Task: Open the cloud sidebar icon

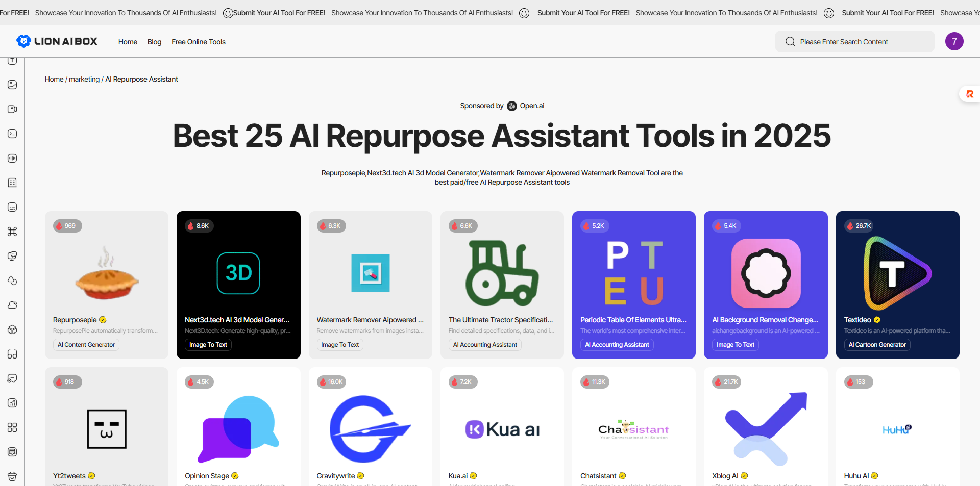Action: click(12, 305)
